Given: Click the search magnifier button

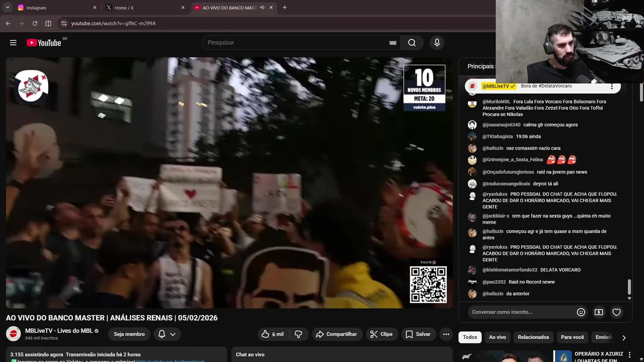Looking at the screenshot, I should coord(412,43).
